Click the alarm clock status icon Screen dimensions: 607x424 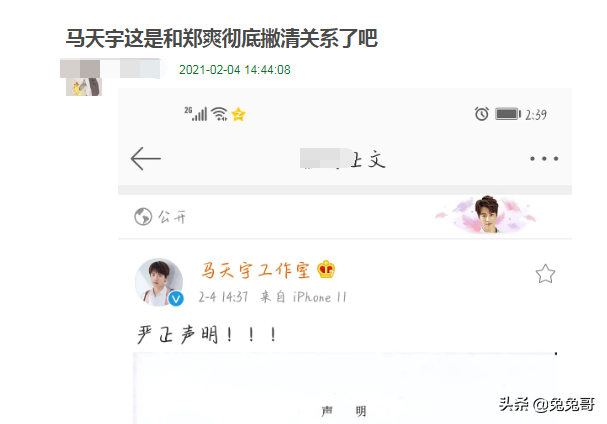point(482,114)
